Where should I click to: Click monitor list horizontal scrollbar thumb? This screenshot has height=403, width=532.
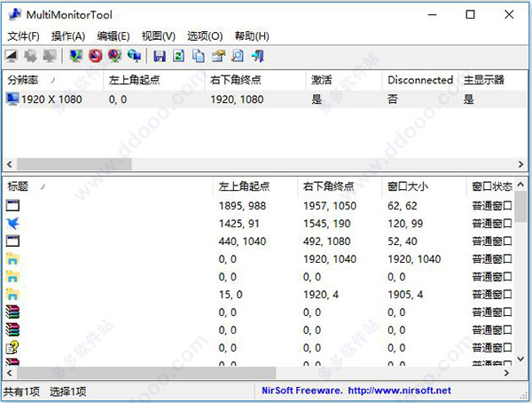(74, 164)
